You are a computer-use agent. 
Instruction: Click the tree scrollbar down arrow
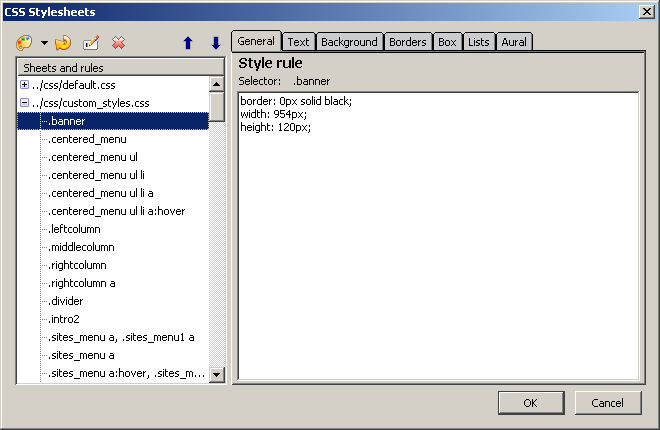coord(217,374)
